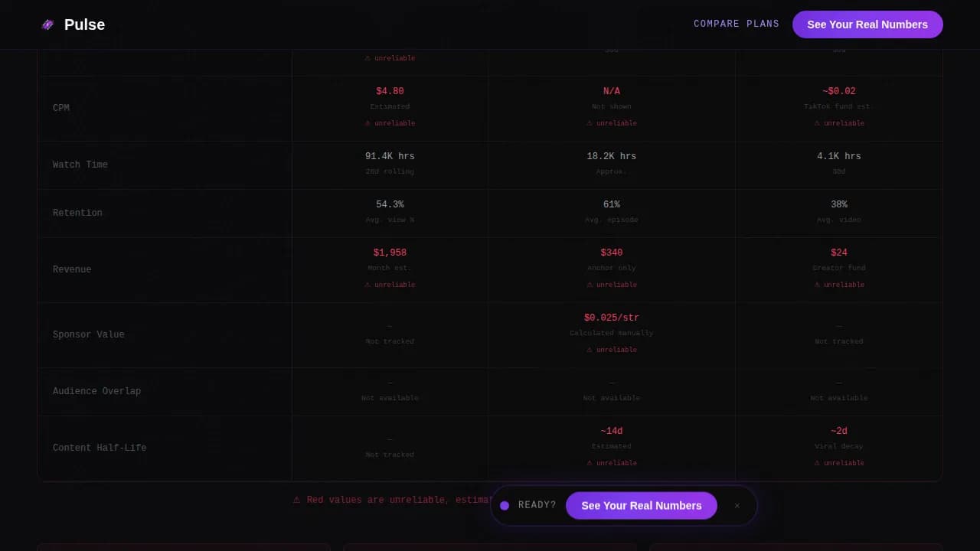This screenshot has height=551, width=980.
Task: Click the warning icon below the ~$0.02 TikTok CPM
Action: [817, 122]
